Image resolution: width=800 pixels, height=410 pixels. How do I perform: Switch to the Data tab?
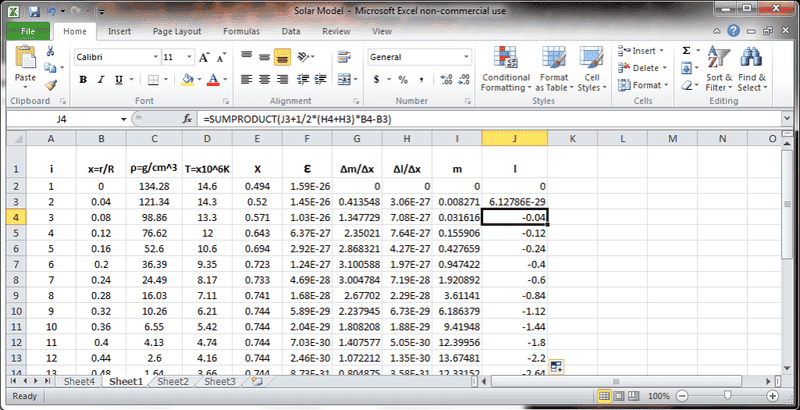291,31
